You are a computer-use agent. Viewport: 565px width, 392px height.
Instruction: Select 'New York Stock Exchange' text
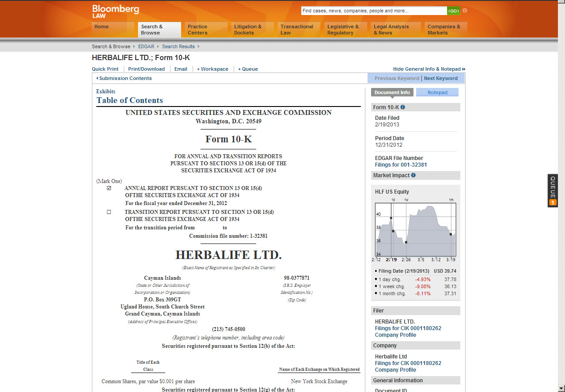click(319, 381)
